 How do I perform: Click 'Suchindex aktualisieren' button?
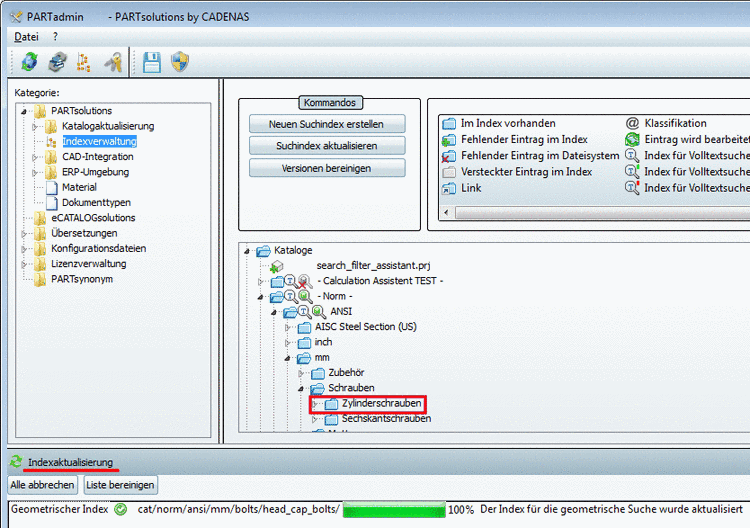pyautogui.click(x=327, y=146)
